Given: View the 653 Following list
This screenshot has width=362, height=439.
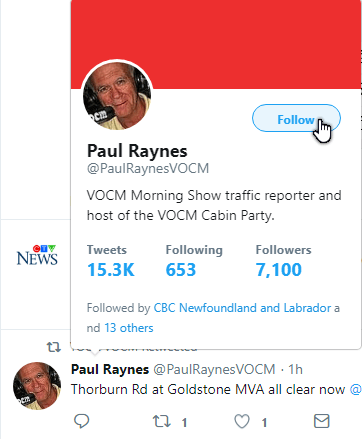Looking at the screenshot, I should pyautogui.click(x=194, y=263).
